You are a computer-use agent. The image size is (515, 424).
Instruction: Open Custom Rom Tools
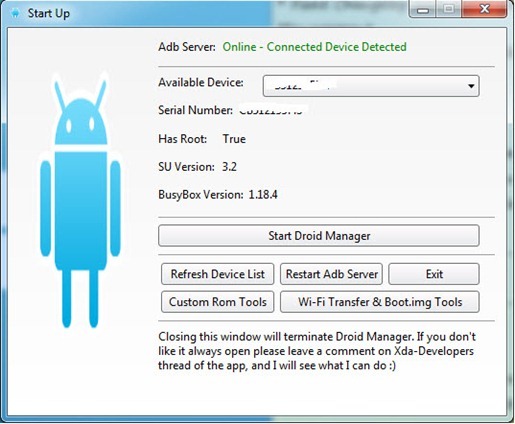[218, 302]
